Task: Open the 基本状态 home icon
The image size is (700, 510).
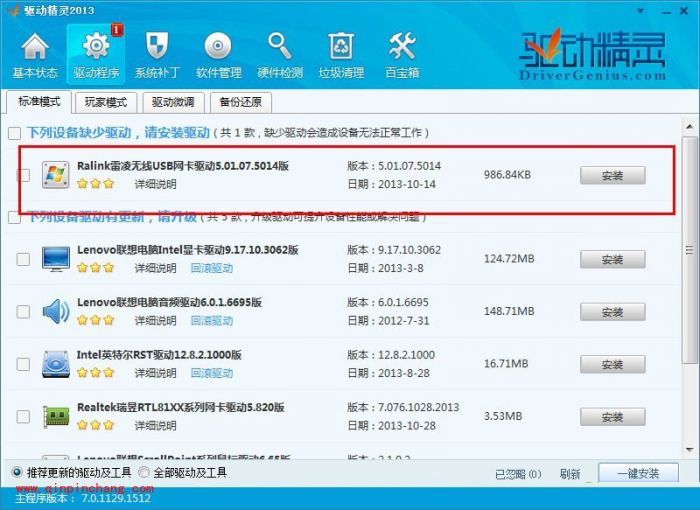Action: click(x=35, y=46)
